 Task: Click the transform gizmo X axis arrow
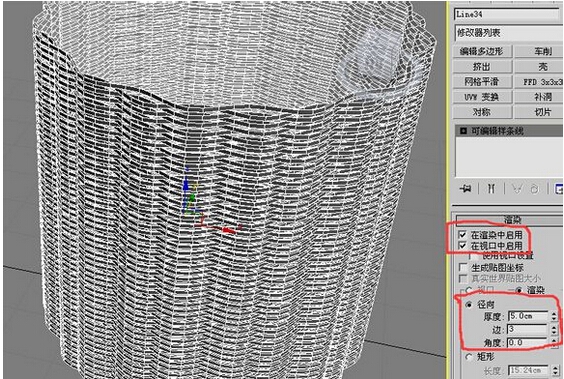pyautogui.click(x=228, y=230)
